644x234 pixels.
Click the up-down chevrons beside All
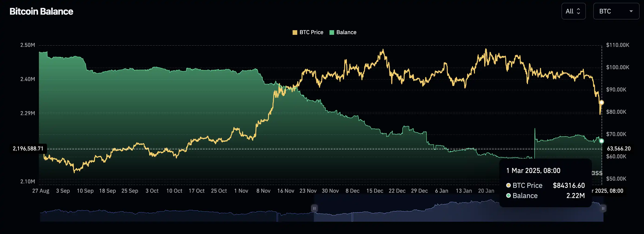pyautogui.click(x=578, y=11)
